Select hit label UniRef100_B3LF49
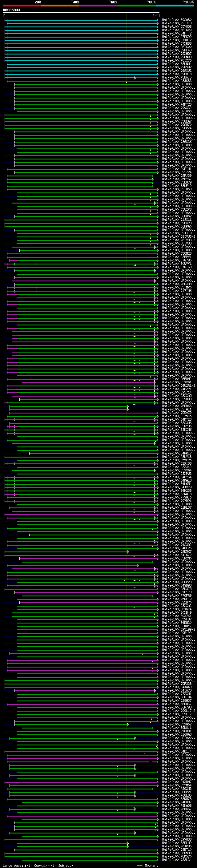Screen dimensions: 197x868 (177, 186)
